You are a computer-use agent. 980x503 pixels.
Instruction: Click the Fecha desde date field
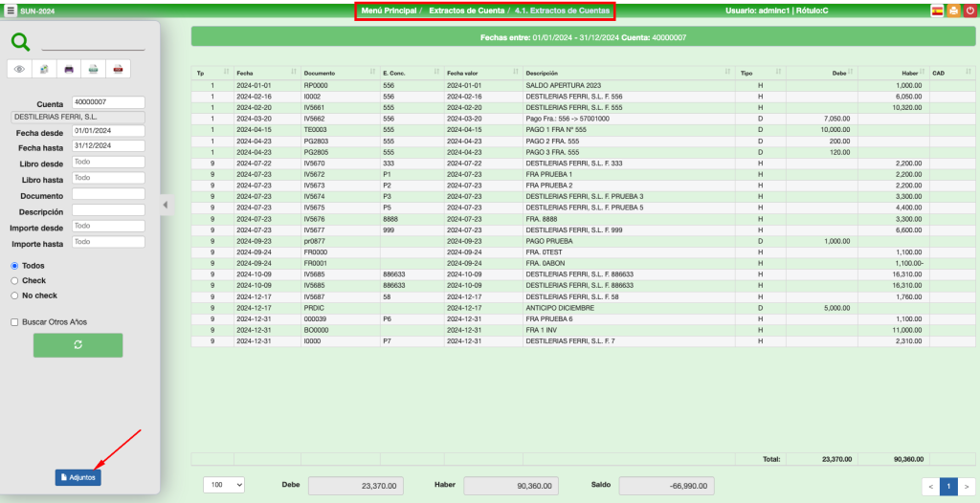click(107, 131)
